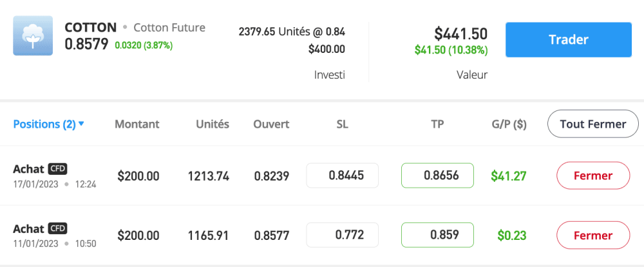Click the CFD badge on the 11/01/2023 position
Screen dimensions: 644x267
click(x=57, y=228)
